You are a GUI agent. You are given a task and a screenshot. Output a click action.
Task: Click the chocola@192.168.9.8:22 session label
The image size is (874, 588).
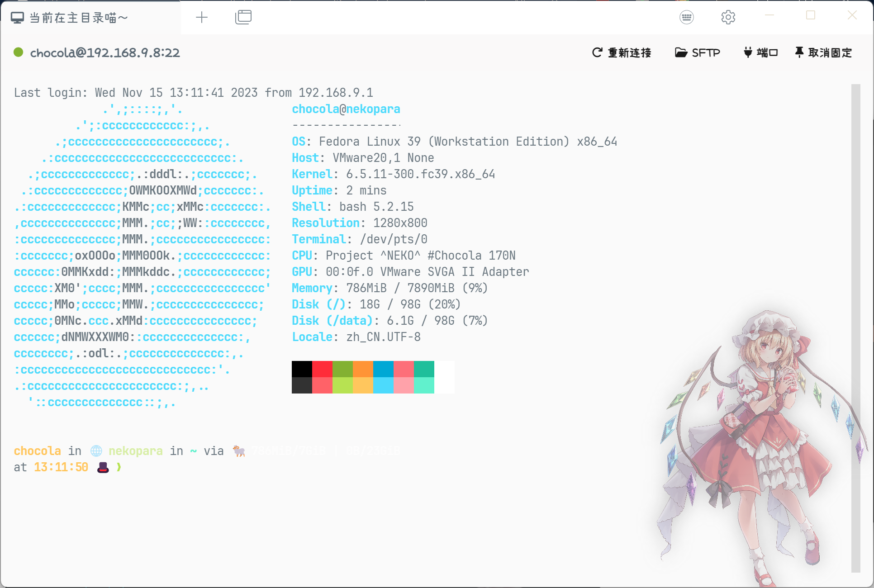point(105,52)
